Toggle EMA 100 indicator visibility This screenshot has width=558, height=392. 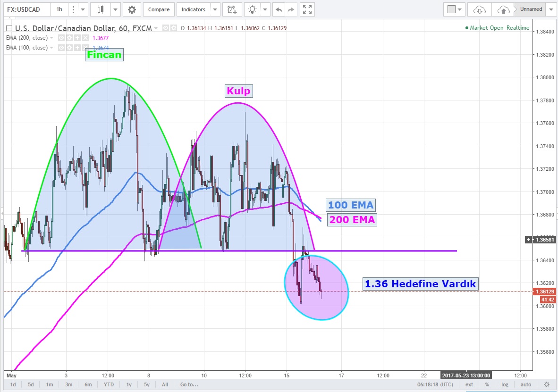click(x=61, y=48)
